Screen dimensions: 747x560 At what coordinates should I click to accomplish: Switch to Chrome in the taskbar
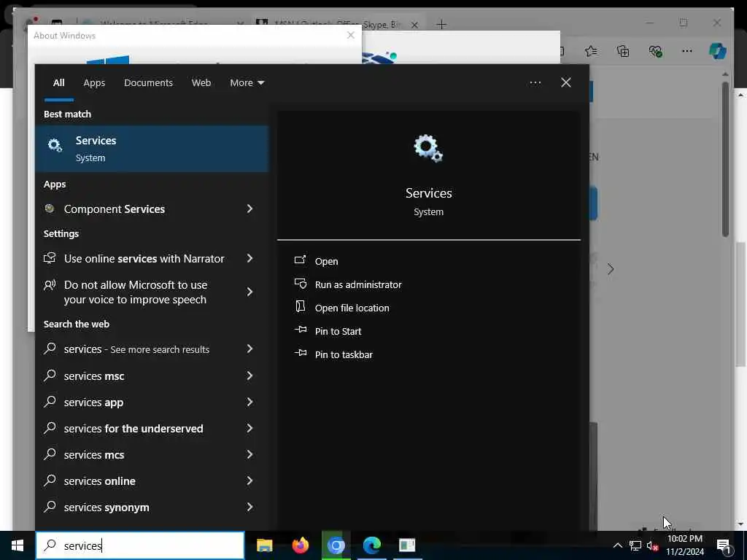tap(336, 545)
